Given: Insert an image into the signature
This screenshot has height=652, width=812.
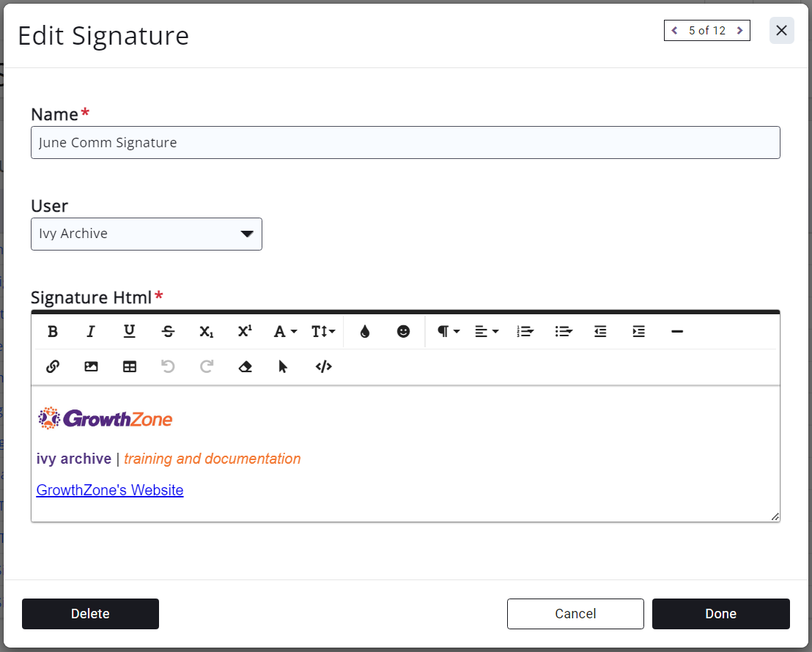Looking at the screenshot, I should pyautogui.click(x=91, y=367).
